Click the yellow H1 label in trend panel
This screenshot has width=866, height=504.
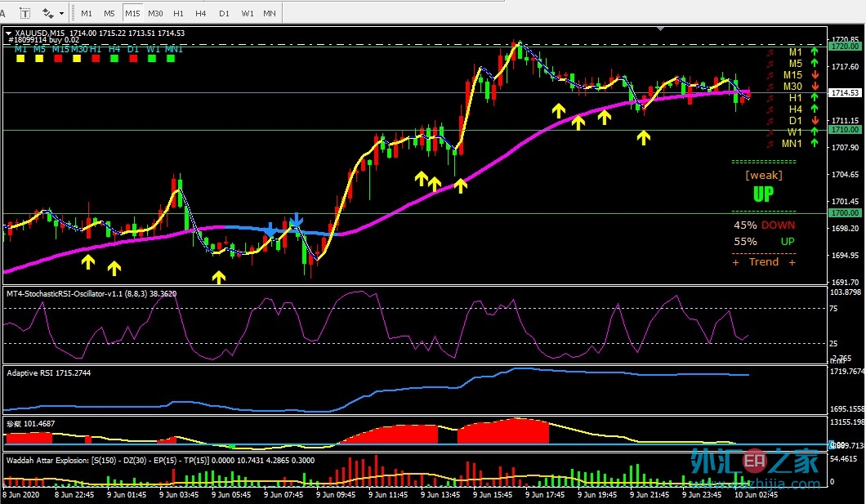(795, 98)
